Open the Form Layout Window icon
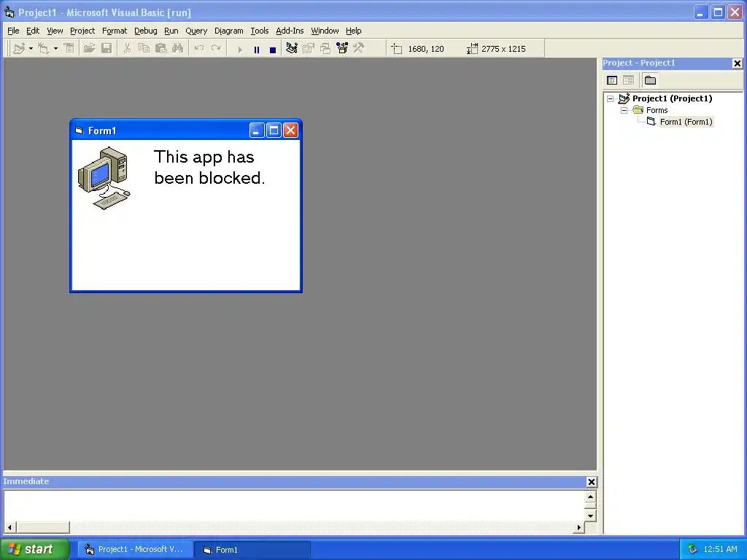 [325, 48]
